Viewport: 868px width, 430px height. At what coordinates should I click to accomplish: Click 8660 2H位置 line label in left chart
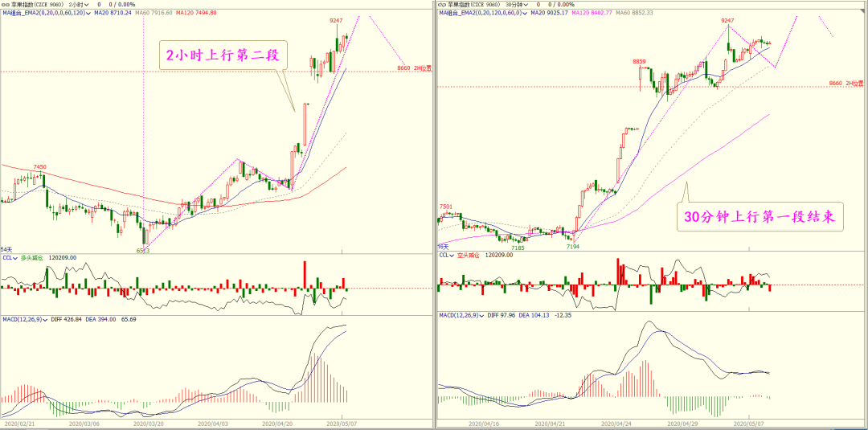[x=414, y=68]
